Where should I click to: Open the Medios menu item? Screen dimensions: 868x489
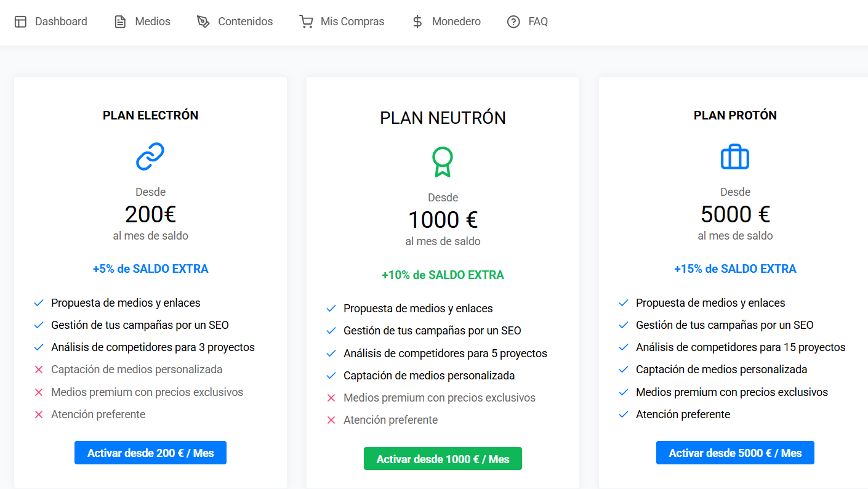point(153,22)
